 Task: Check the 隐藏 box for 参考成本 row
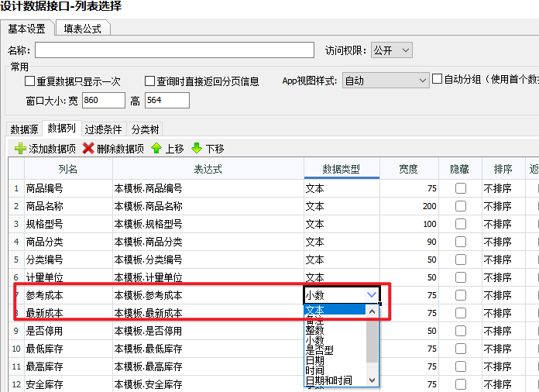(461, 295)
